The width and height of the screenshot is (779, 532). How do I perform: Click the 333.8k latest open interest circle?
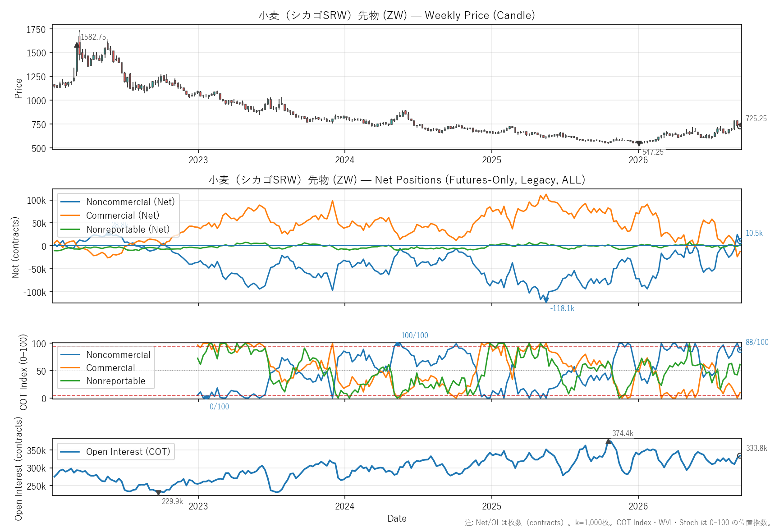point(740,456)
